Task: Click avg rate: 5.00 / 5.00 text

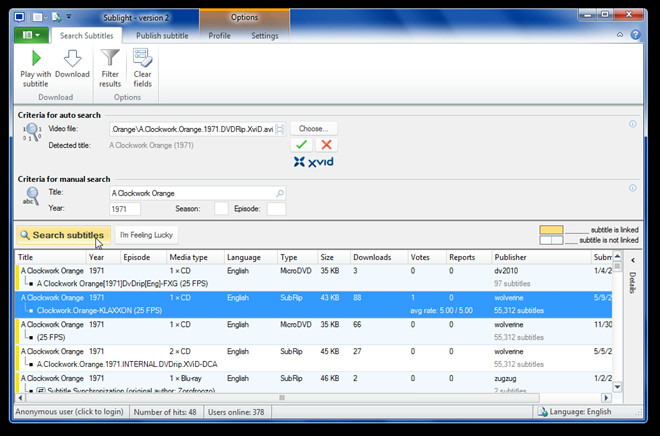Action: (x=441, y=311)
